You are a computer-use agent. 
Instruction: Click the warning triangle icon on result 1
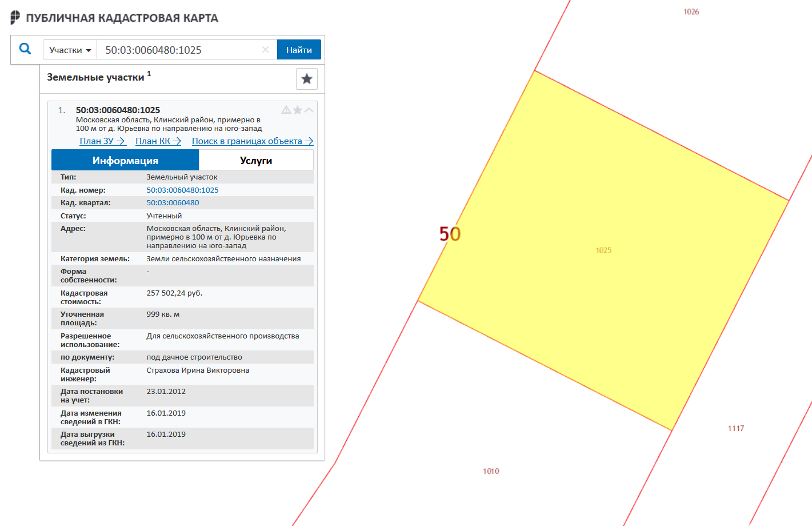(286, 110)
